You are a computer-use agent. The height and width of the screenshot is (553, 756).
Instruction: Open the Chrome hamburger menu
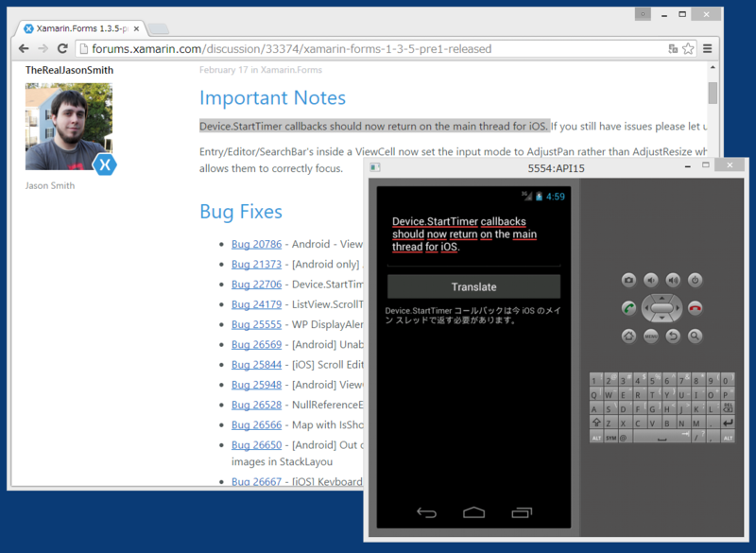click(x=707, y=49)
